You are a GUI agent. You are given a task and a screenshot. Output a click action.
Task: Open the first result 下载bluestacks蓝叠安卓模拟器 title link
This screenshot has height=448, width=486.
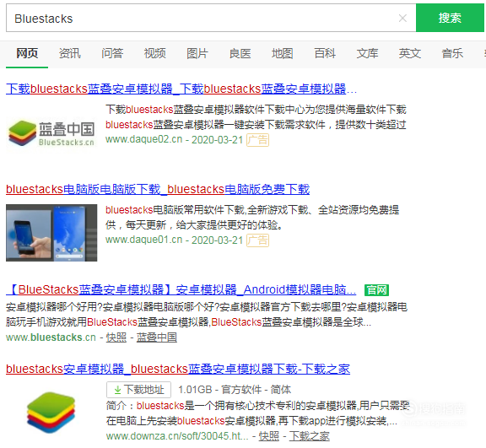(x=181, y=89)
